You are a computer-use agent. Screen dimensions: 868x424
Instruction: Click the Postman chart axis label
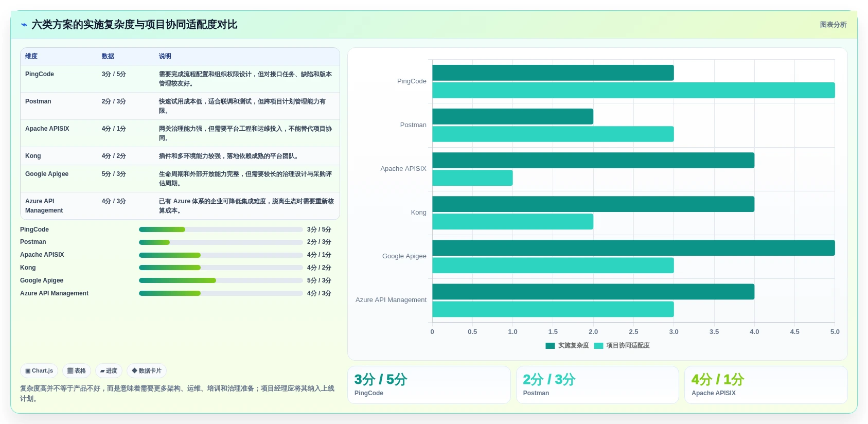pos(413,125)
